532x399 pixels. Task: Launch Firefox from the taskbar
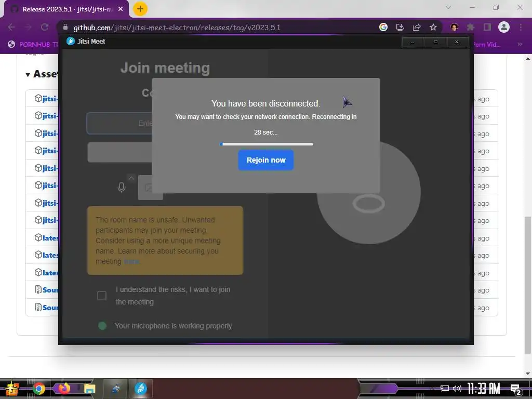[x=64, y=388]
